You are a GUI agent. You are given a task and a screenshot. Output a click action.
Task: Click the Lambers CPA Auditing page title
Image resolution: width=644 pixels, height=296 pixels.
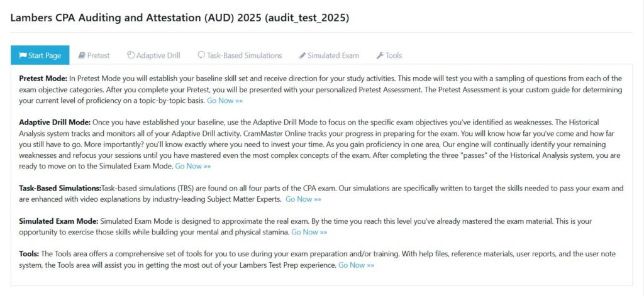[x=179, y=18]
